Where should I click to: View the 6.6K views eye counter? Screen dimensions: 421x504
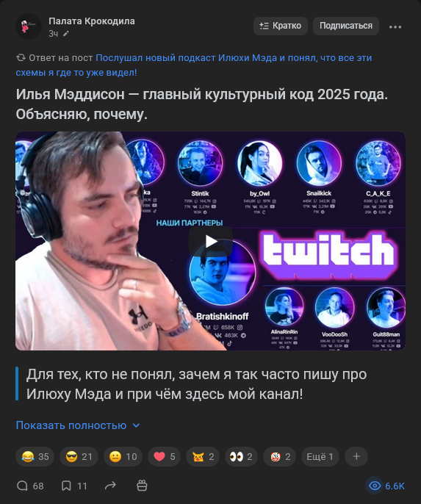(x=386, y=486)
